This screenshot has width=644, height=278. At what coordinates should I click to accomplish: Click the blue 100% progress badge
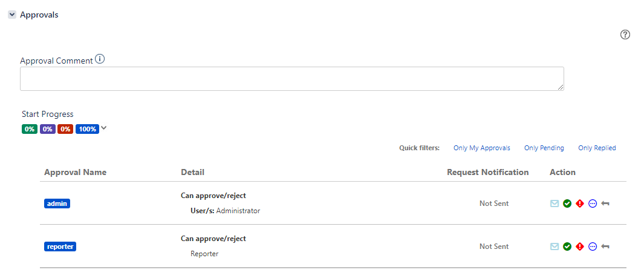(x=88, y=129)
